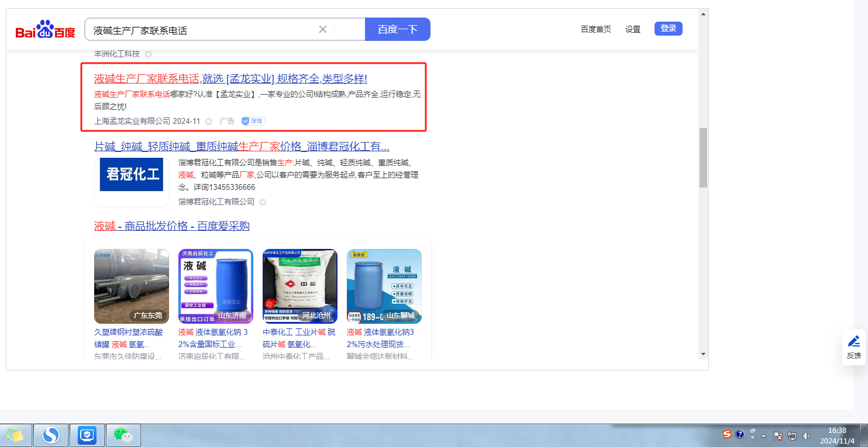Click the 淄博君冠化工有限公司 source text
Image resolution: width=868 pixels, height=447 pixels.
[x=216, y=202]
